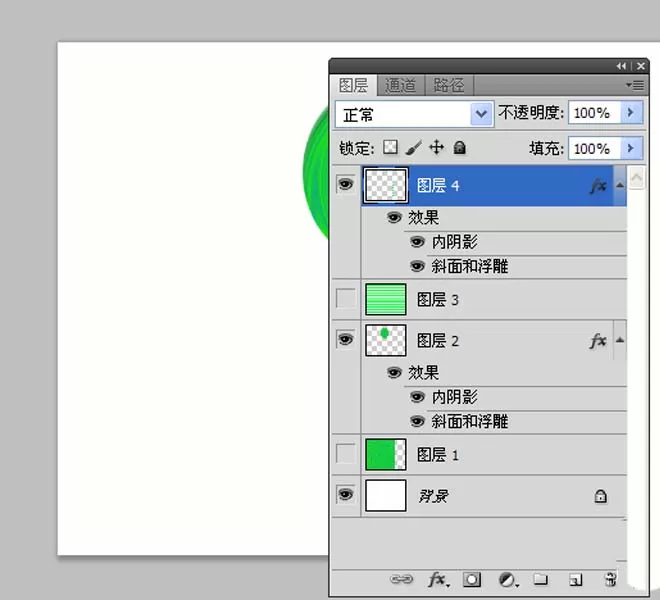
Task: Click 内阴影 effect under 图层 4
Action: pyautogui.click(x=455, y=242)
